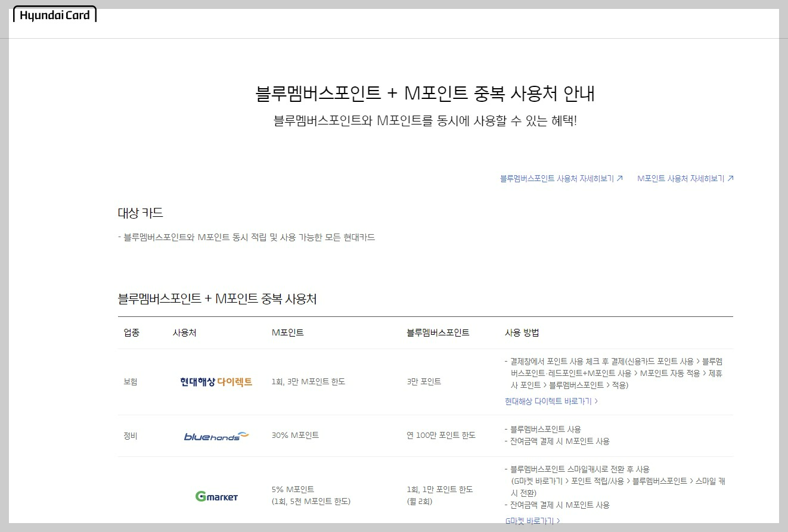This screenshot has width=788, height=532.
Task: Click the '(1회, 5천 M포인트 한도)' text
Action: pyautogui.click(x=311, y=502)
